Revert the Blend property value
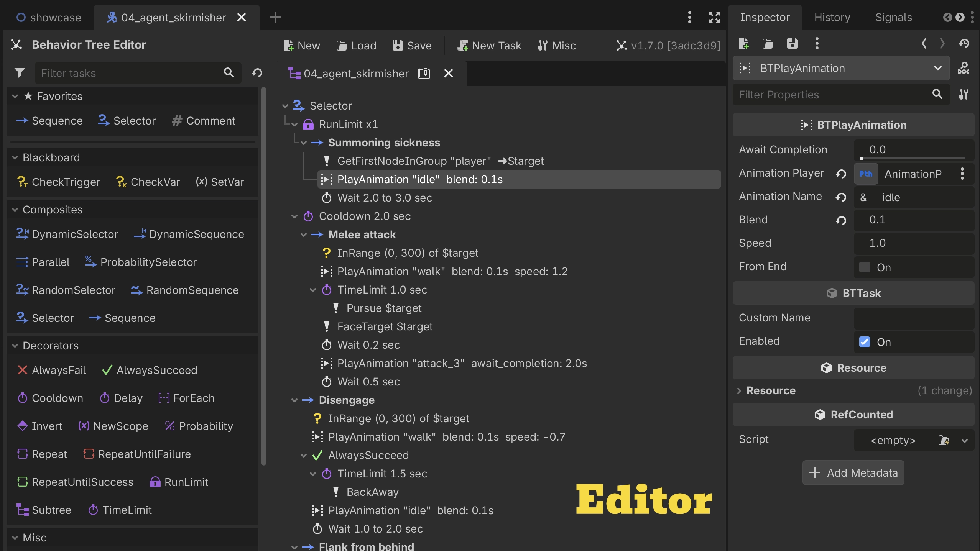Image resolution: width=980 pixels, height=551 pixels. tap(841, 221)
